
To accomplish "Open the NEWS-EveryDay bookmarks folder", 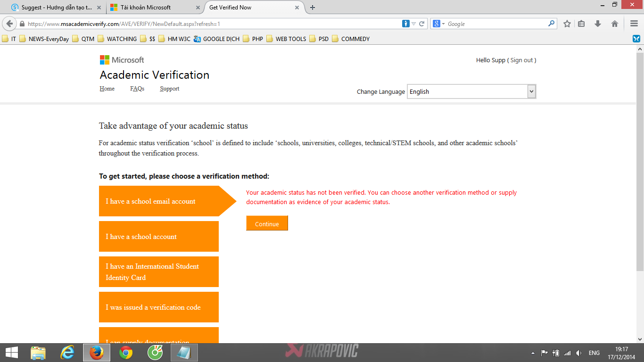I will 44,39.
